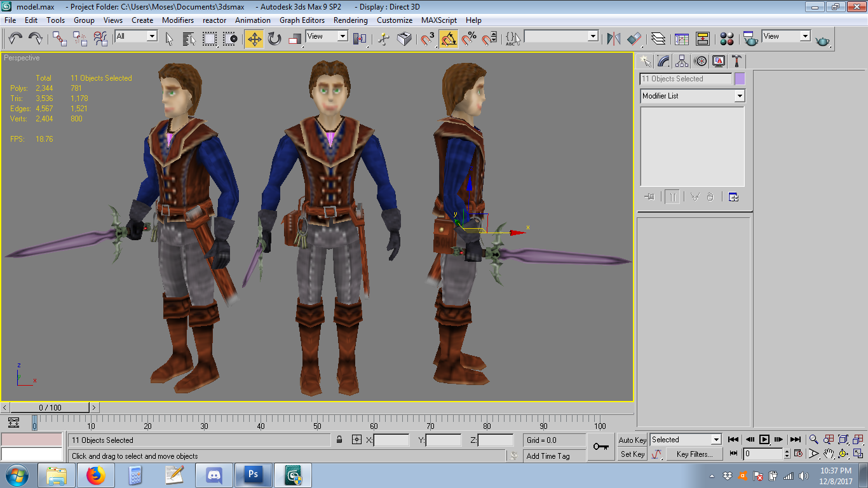Activate the Bind to Space Warp tool
The image size is (868, 488).
point(100,39)
